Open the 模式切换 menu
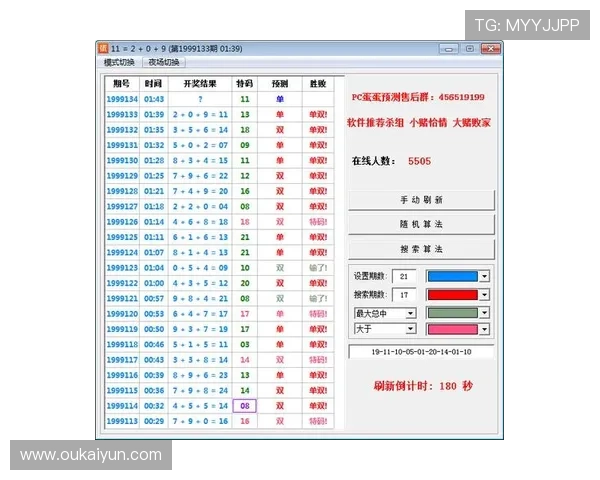 (119, 62)
